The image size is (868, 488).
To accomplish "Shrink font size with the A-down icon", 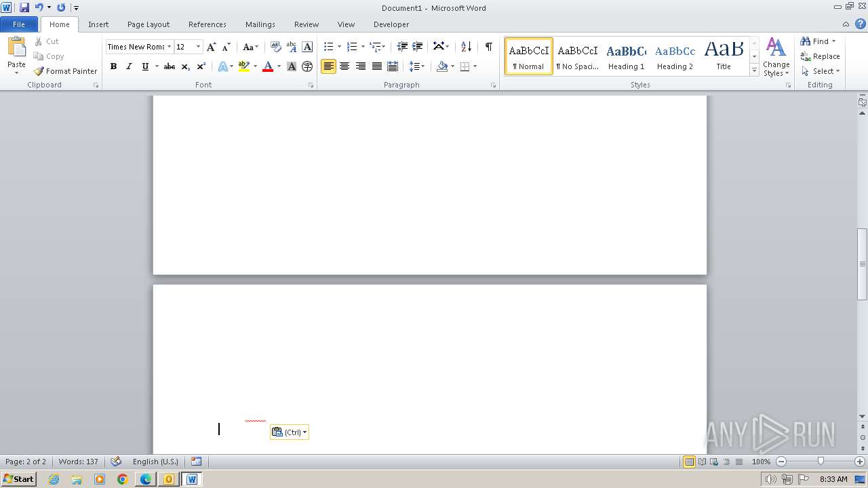I will point(226,47).
